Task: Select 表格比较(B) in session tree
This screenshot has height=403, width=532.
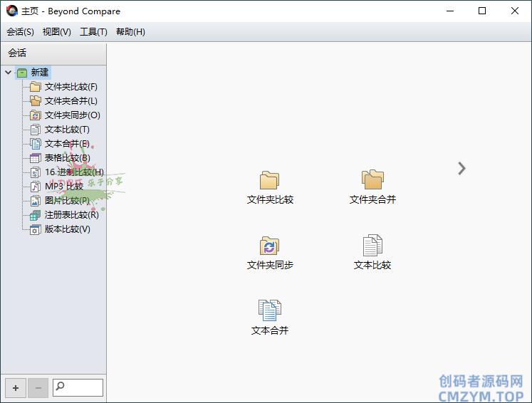Action: (67, 158)
